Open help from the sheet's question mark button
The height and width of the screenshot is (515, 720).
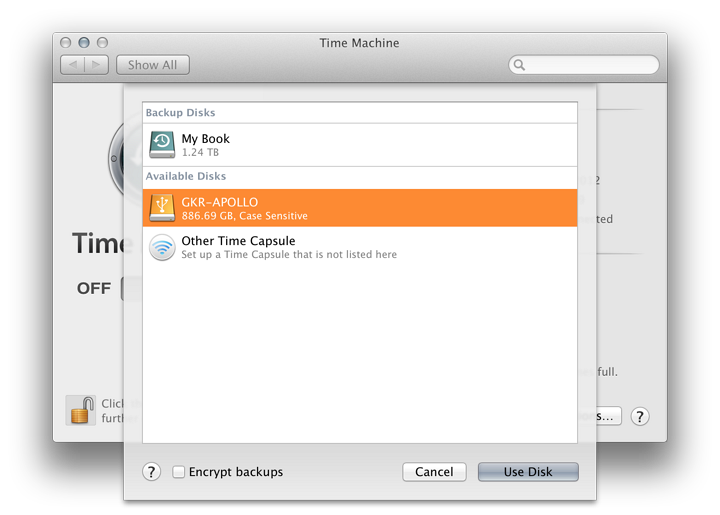(152, 471)
